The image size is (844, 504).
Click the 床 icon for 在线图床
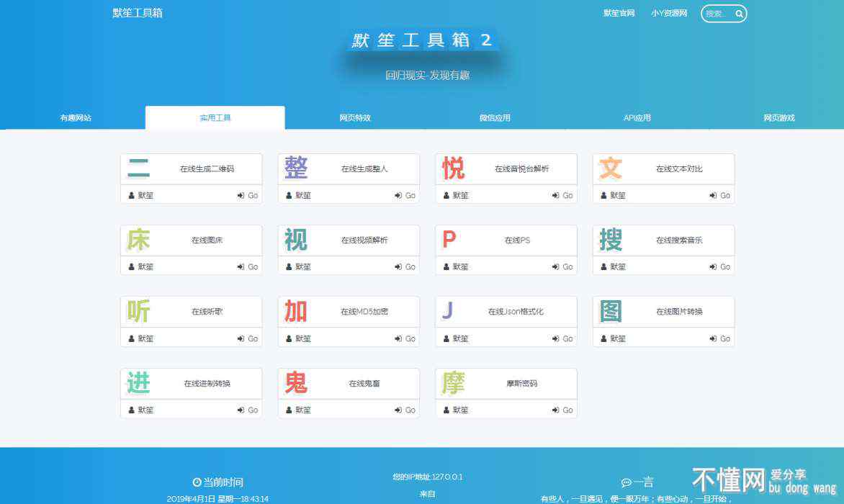click(138, 240)
